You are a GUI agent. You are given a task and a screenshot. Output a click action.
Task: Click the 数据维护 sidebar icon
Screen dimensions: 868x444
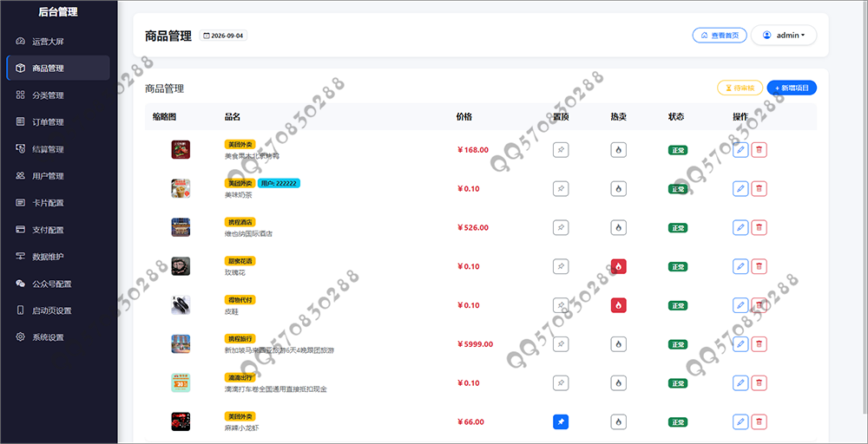coord(21,257)
